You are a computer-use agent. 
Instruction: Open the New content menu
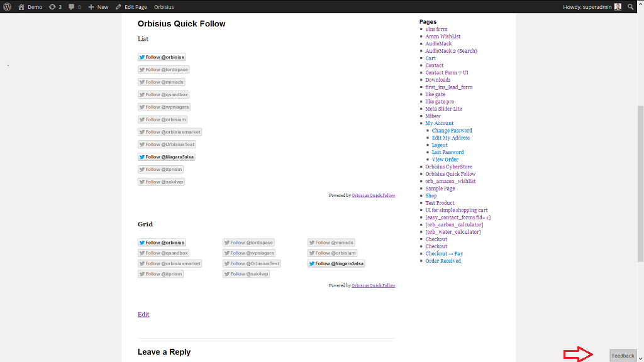click(99, 6)
